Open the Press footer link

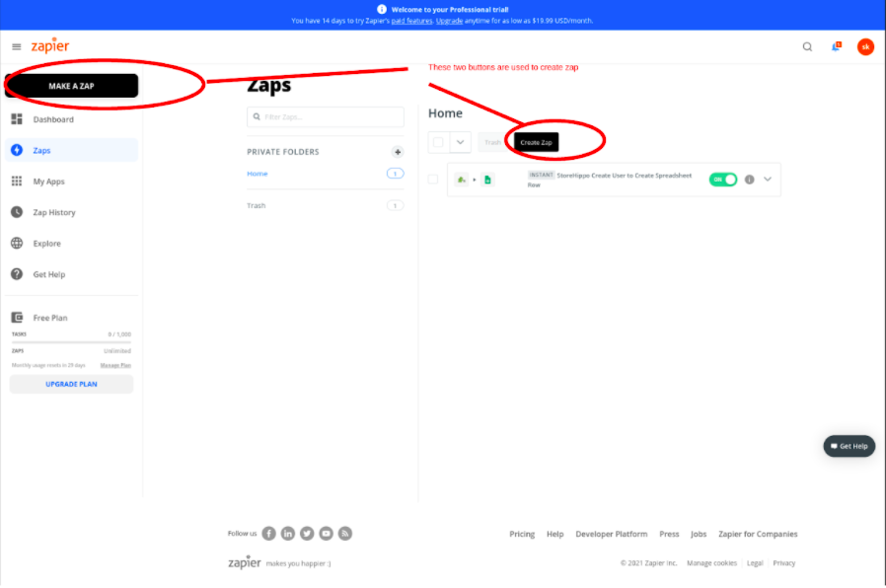(x=669, y=535)
